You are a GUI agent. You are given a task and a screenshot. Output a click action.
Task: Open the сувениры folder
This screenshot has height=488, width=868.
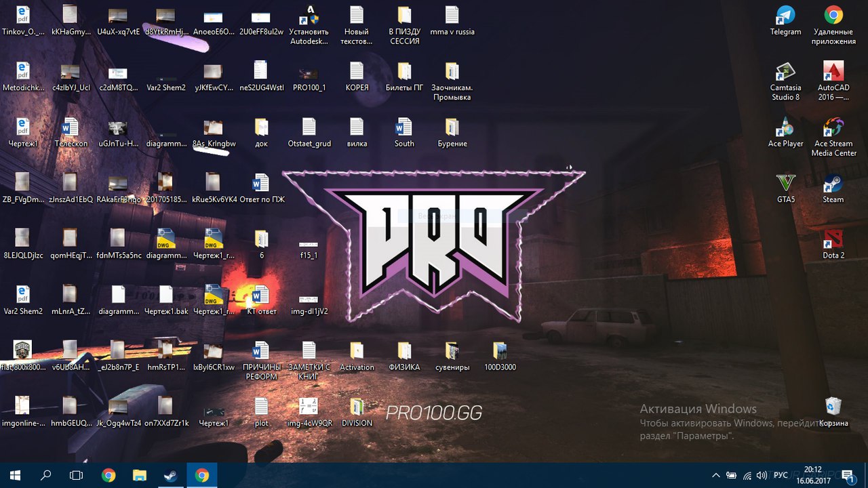(452, 356)
